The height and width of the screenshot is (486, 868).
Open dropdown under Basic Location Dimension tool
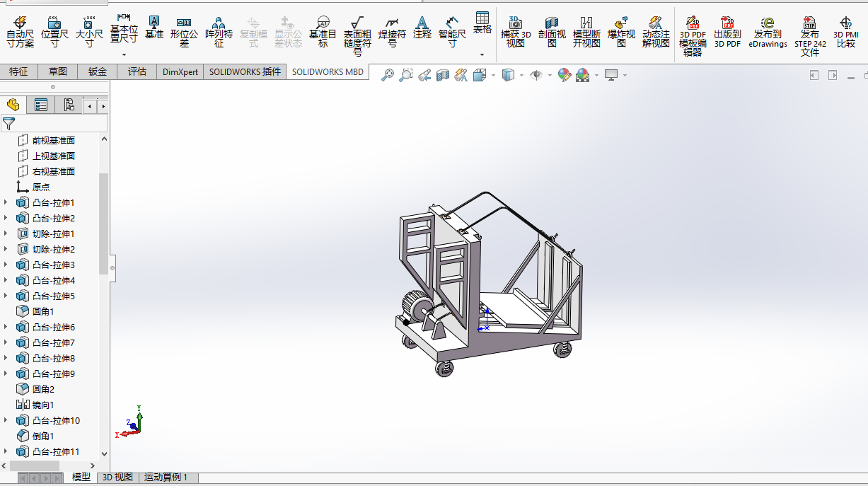tap(124, 54)
